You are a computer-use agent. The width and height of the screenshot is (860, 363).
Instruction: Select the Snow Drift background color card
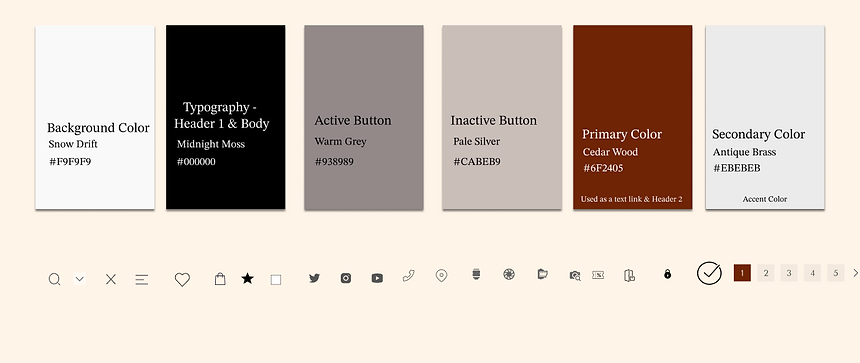tap(95, 117)
